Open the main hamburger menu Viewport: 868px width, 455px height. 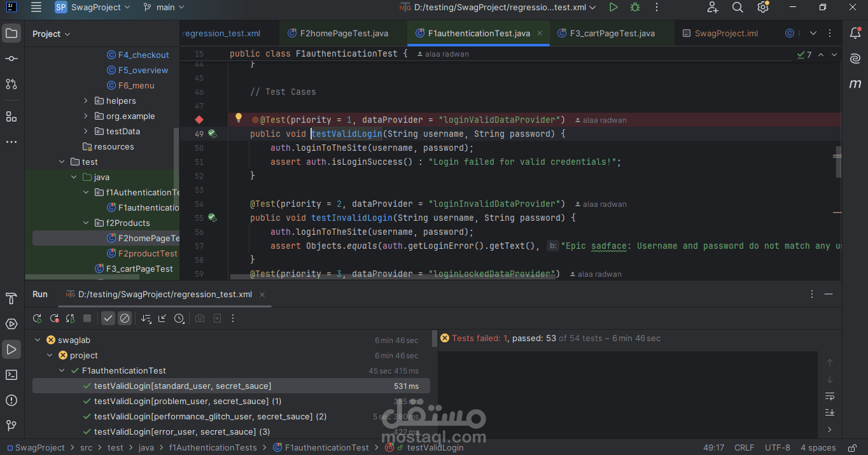pyautogui.click(x=36, y=8)
